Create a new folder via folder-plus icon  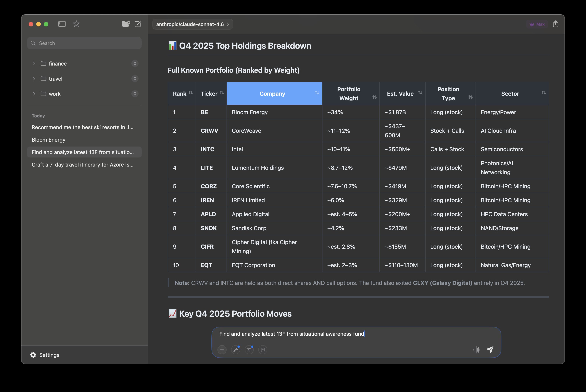[126, 24]
